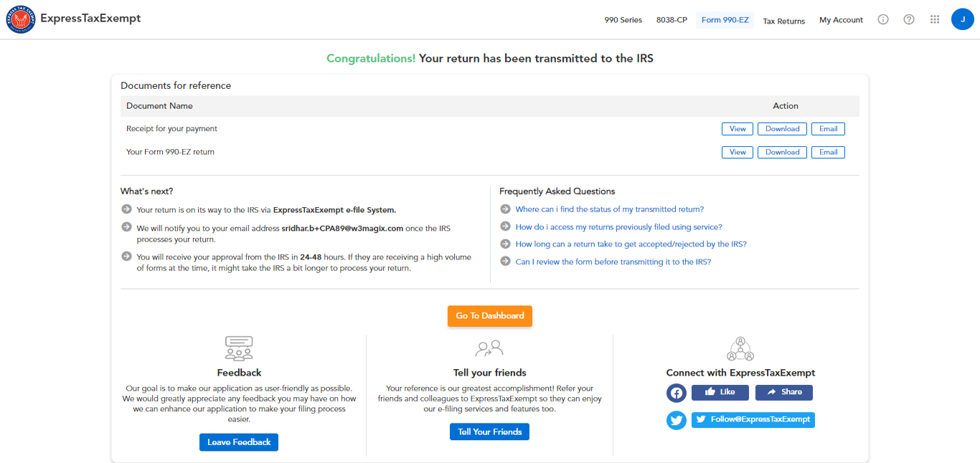Follow ExpressTaxExempt on Twitter
The image size is (980, 463).
753,419
